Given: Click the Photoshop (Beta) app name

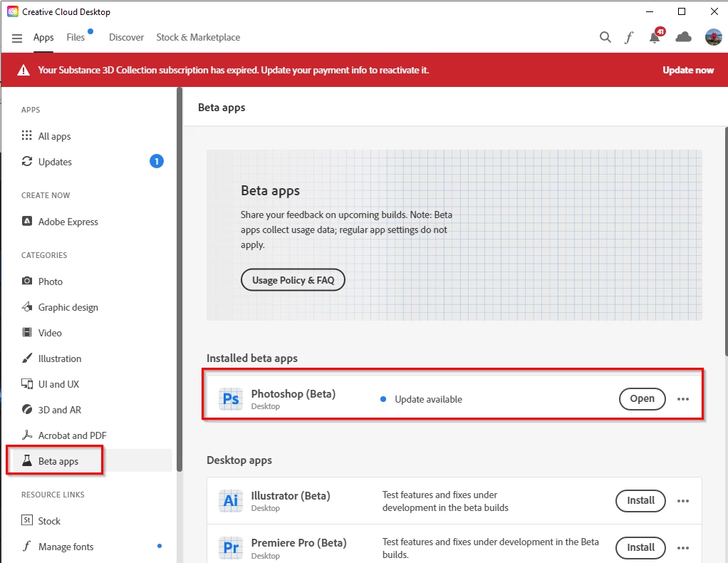Looking at the screenshot, I should click(293, 393).
